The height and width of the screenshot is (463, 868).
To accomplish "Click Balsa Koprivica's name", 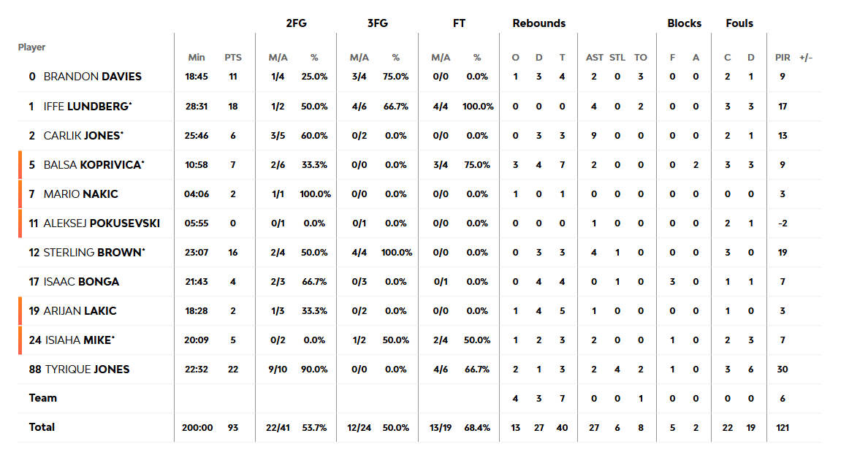I will (93, 165).
